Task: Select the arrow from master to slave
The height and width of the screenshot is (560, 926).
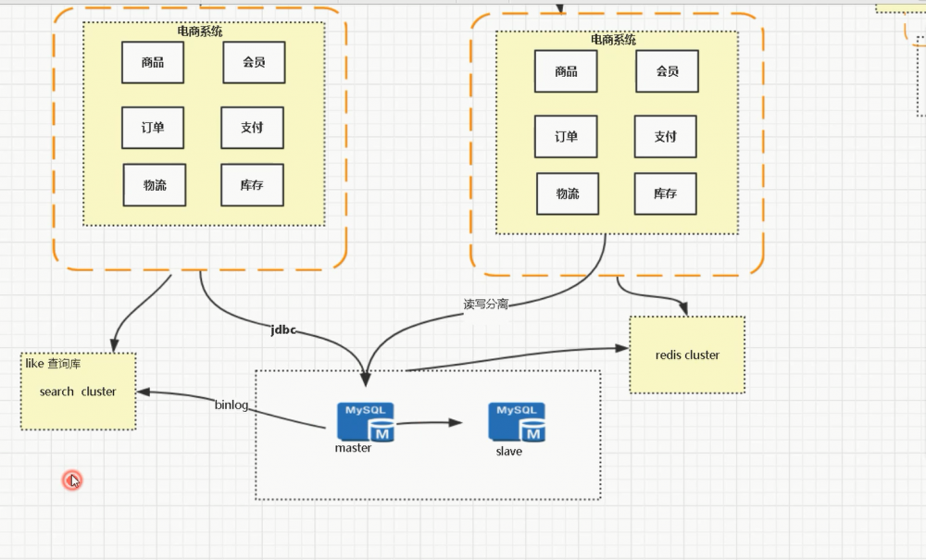Action: [x=429, y=422]
